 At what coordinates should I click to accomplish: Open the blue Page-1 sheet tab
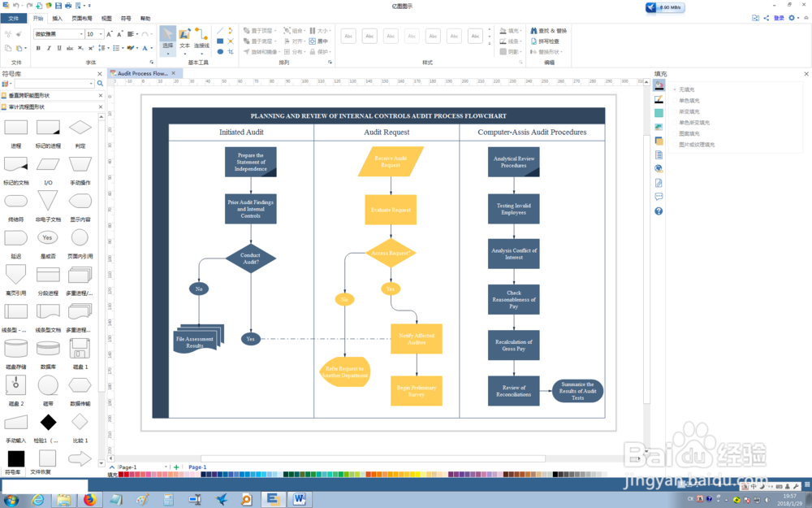(x=197, y=467)
